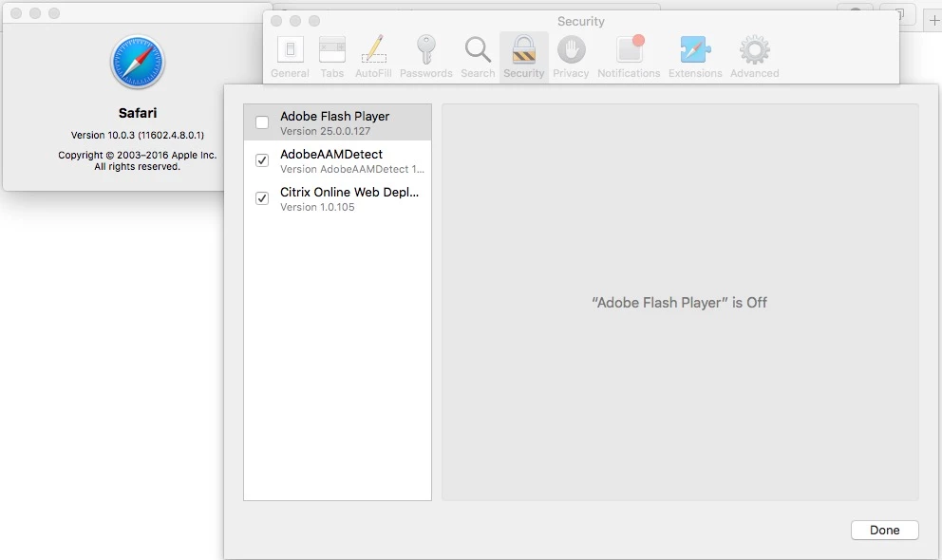
Task: Open the Notifications preferences pane
Action: [629, 57]
